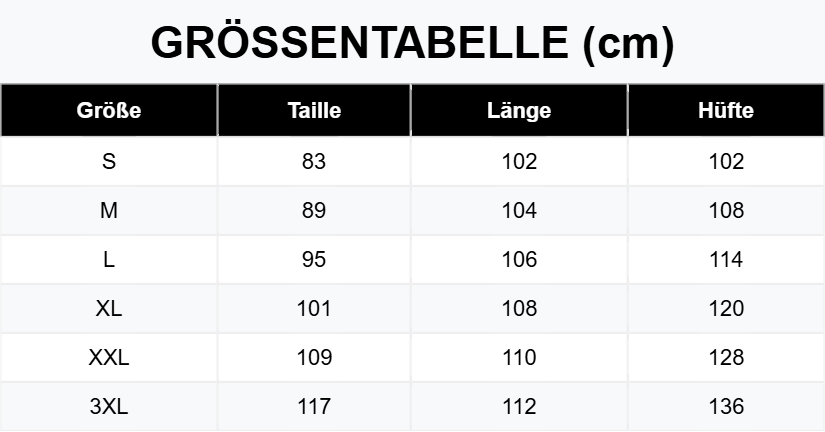Screen dimensions: 825x432
Task: Click the GRÖSSENTABELLE (cm) title
Action: tap(412, 44)
